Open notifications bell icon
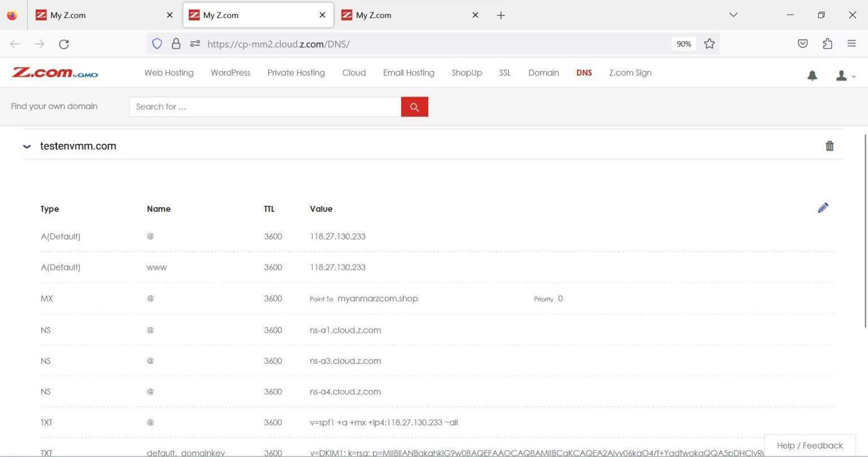The height and width of the screenshot is (457, 868). [x=812, y=75]
